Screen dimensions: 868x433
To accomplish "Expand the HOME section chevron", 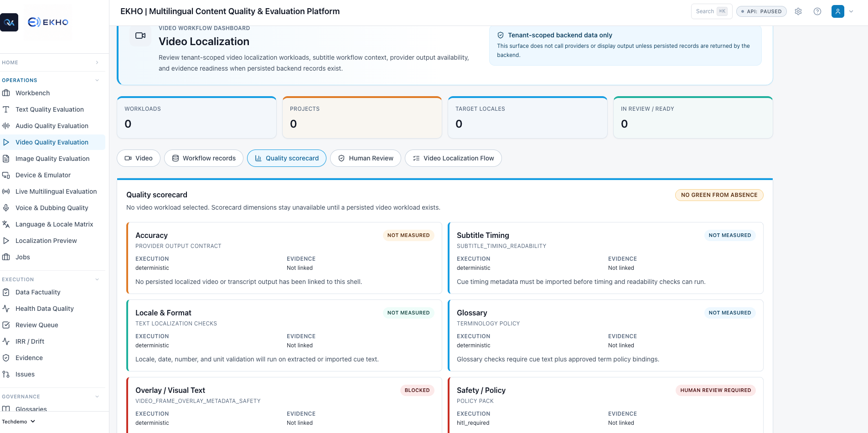I will (x=97, y=62).
